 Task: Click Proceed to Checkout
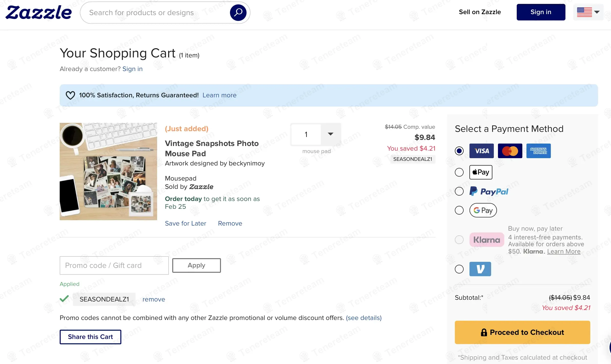(x=522, y=332)
